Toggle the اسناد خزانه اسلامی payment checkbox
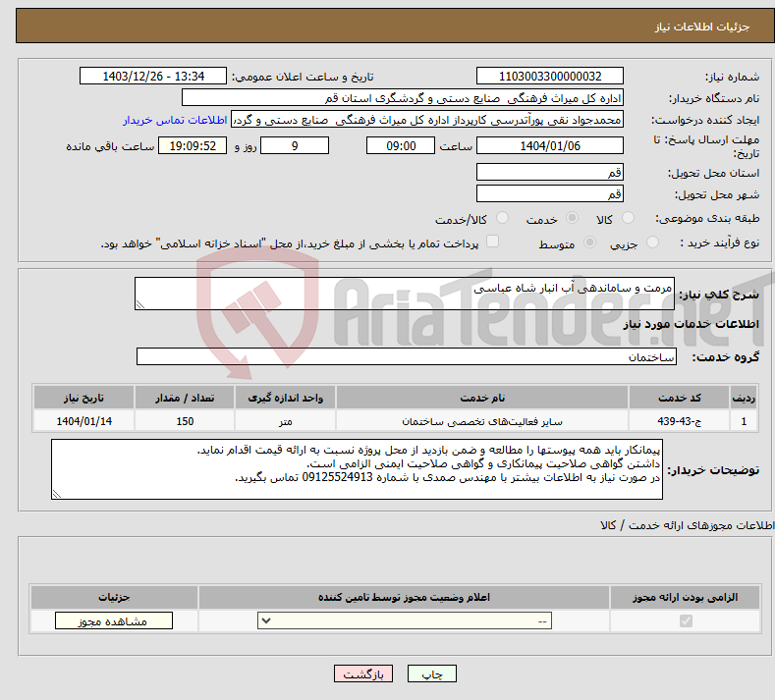 point(492,242)
